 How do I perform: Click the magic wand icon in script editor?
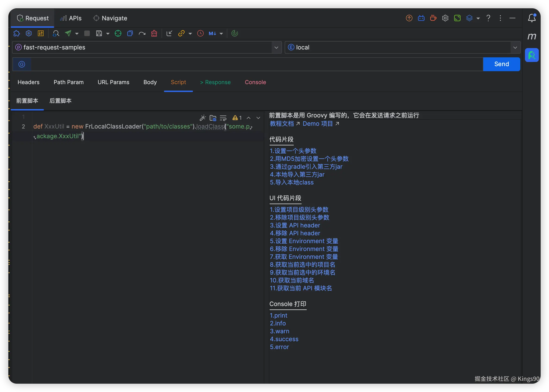click(x=203, y=118)
